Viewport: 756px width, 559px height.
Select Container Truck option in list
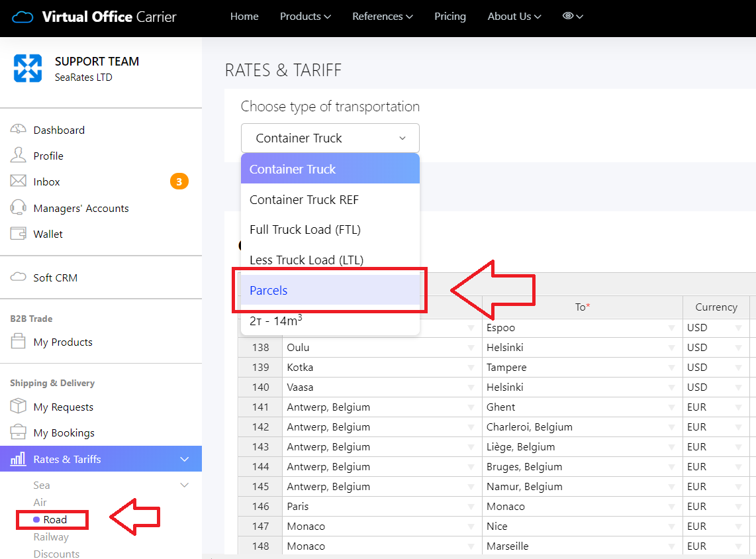[x=330, y=169]
